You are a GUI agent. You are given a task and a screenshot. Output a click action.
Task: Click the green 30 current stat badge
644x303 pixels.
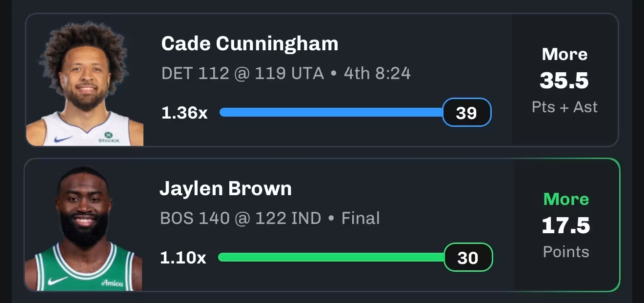468,258
